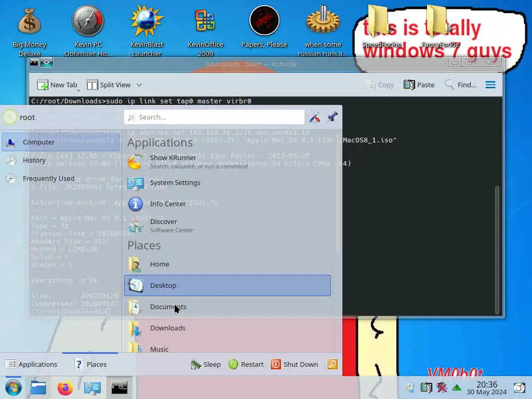Open Discover Software Center
Viewport: 532px width, 399px height.
(228, 225)
